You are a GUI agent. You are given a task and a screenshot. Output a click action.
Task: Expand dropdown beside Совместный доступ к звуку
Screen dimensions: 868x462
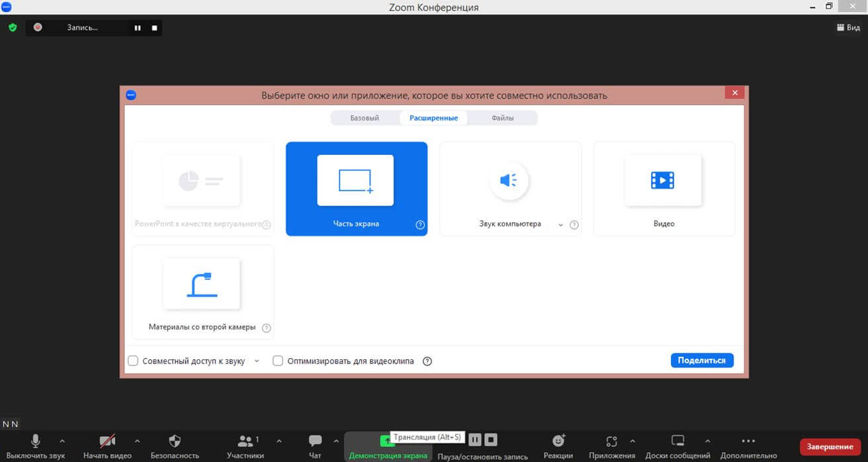(x=257, y=361)
